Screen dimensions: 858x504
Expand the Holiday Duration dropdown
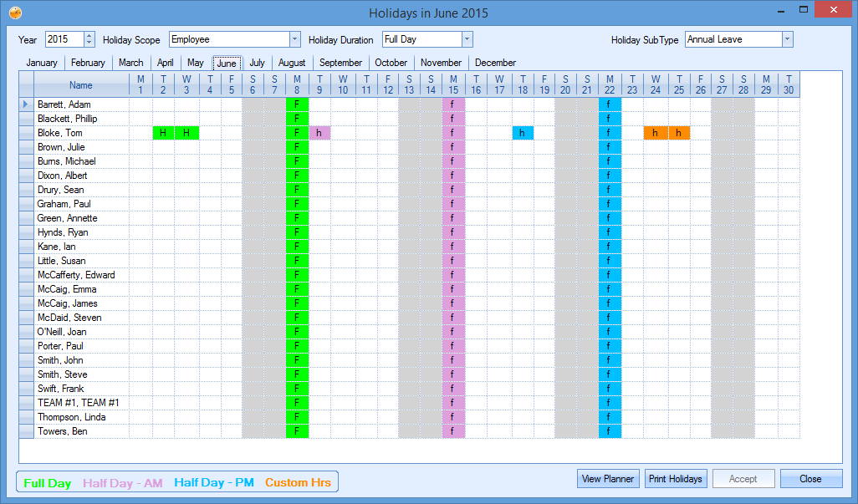[x=467, y=39]
